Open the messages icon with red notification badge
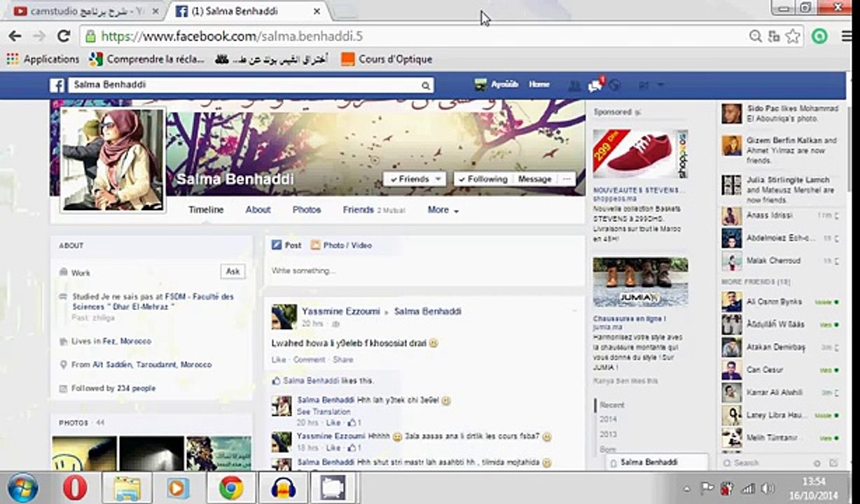860x504 pixels. coord(595,85)
